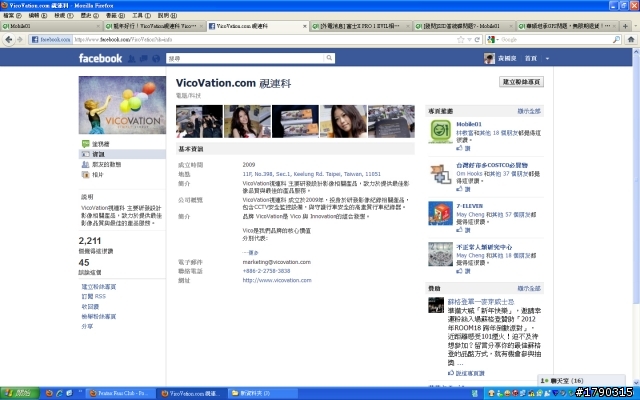This screenshot has width=640, height=400.
Task: Open the account dropdown arrow in header
Action: coord(547,58)
